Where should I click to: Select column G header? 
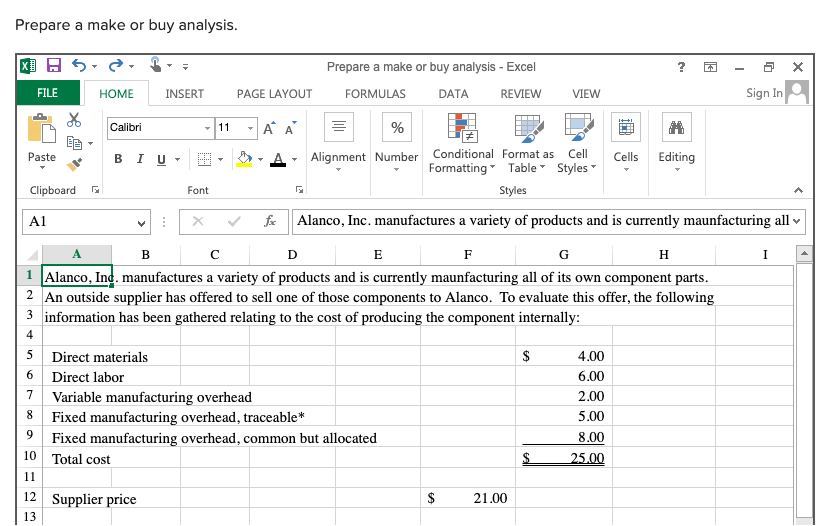pyautogui.click(x=564, y=254)
